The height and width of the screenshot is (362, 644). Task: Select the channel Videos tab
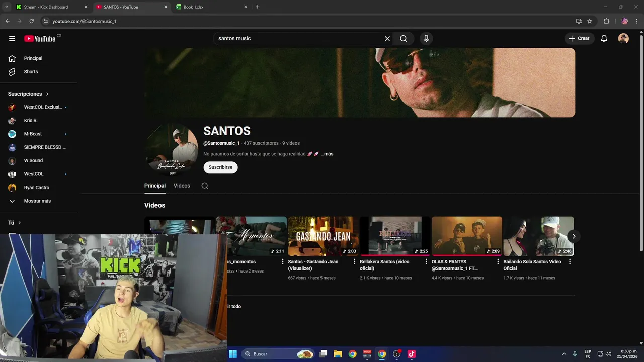pos(182,186)
